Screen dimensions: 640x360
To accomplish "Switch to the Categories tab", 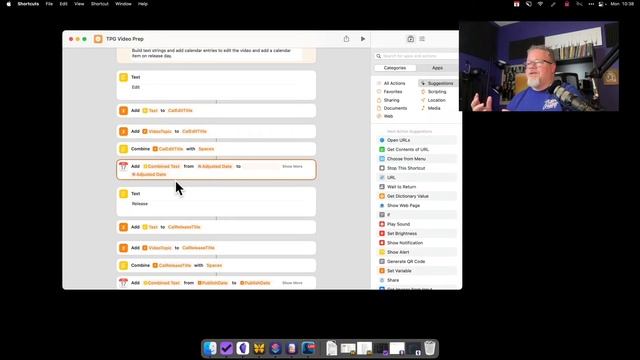I will [395, 68].
